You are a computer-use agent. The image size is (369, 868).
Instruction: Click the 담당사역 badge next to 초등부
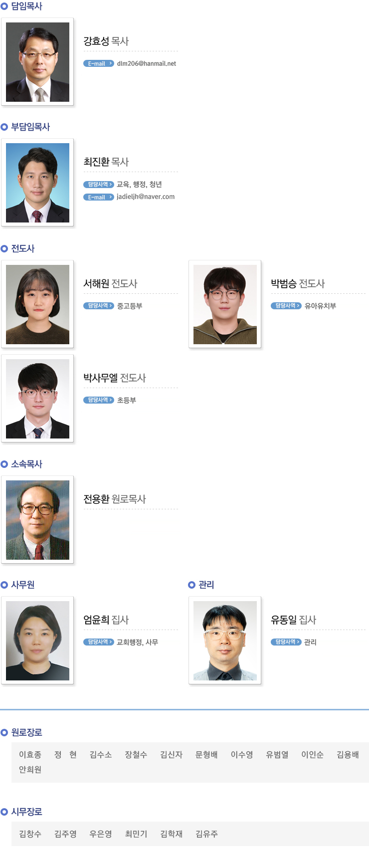99,400
